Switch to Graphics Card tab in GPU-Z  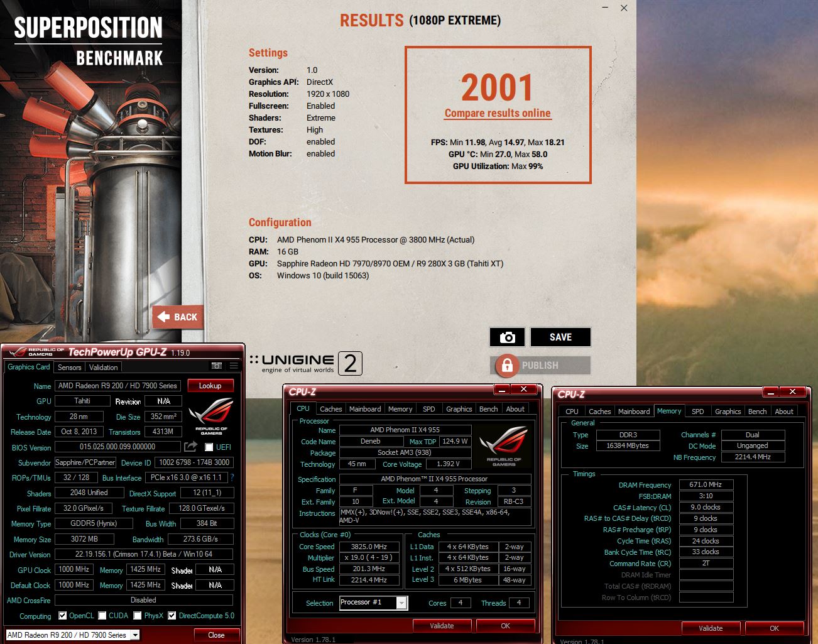pos(28,367)
